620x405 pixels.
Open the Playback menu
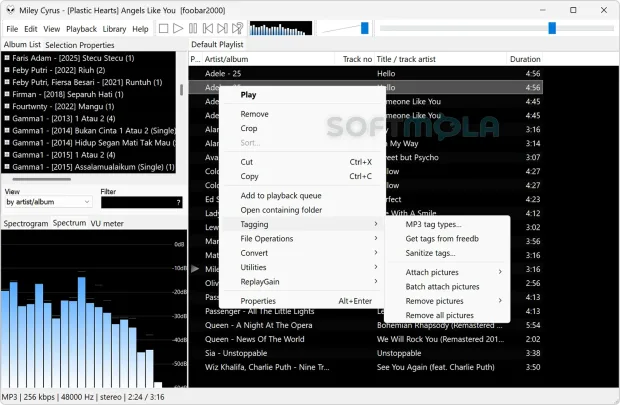point(81,29)
